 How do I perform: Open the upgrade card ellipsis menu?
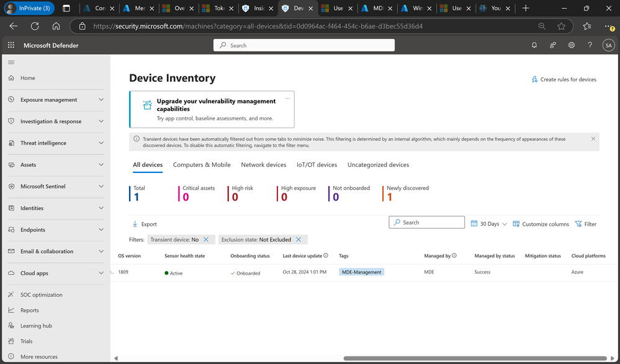click(x=287, y=99)
